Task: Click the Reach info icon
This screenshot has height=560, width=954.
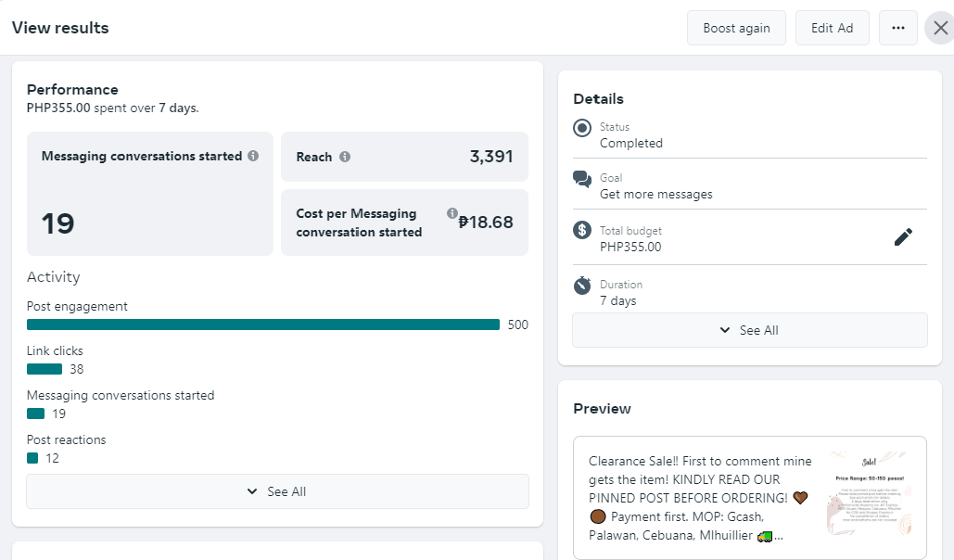Action: pos(345,158)
